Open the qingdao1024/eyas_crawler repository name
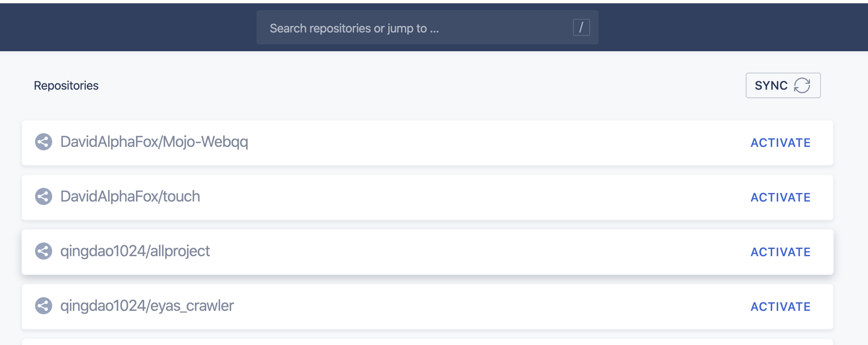 coord(147,306)
